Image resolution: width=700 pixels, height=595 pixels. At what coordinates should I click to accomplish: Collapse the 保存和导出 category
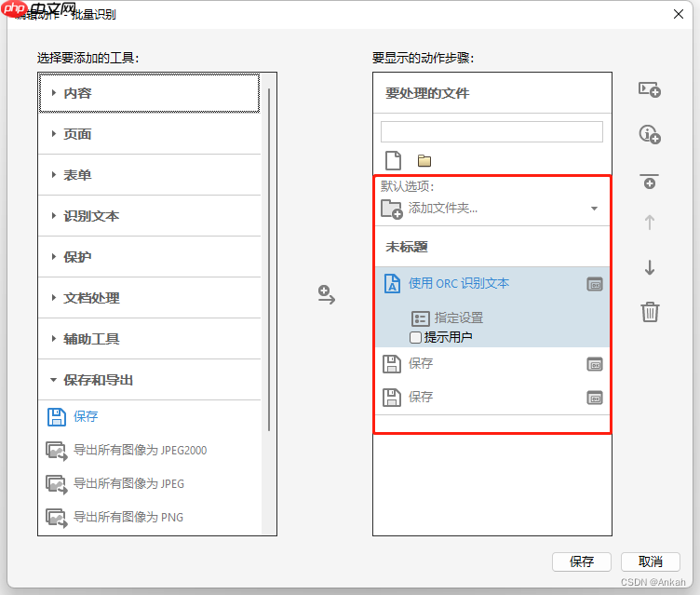point(149,380)
